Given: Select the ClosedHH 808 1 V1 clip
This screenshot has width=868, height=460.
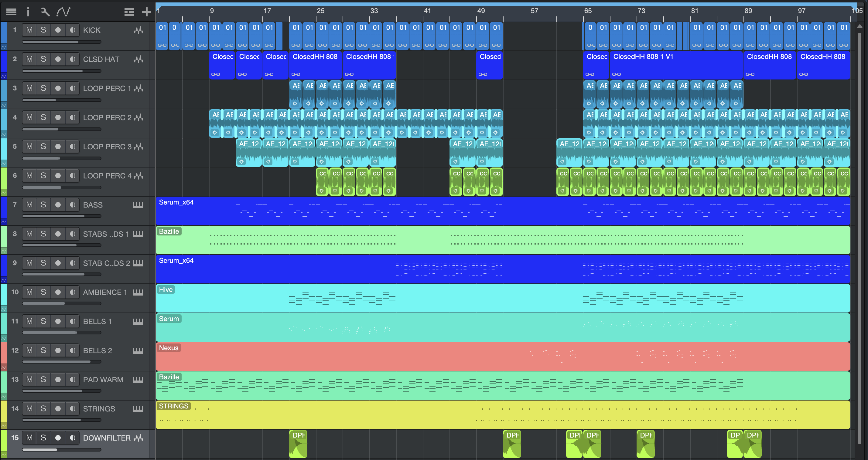Looking at the screenshot, I should pyautogui.click(x=676, y=65).
